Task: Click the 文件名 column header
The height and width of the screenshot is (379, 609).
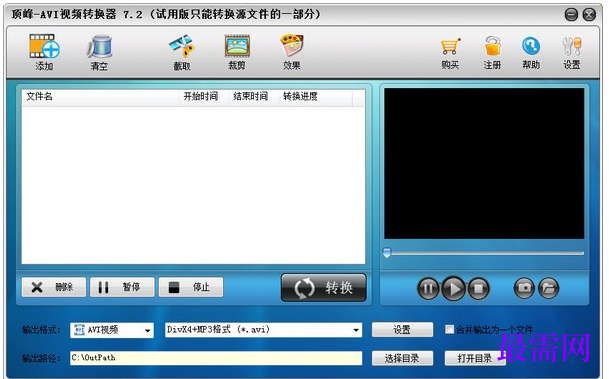Action: [x=101, y=97]
